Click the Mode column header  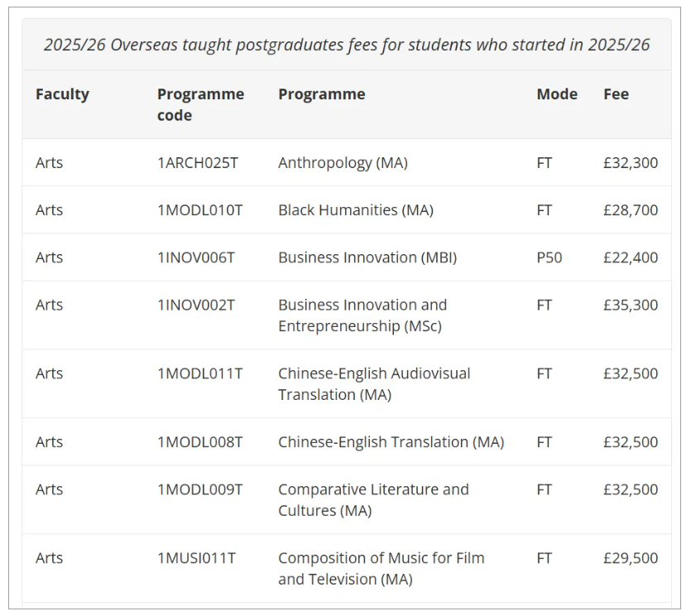click(557, 94)
